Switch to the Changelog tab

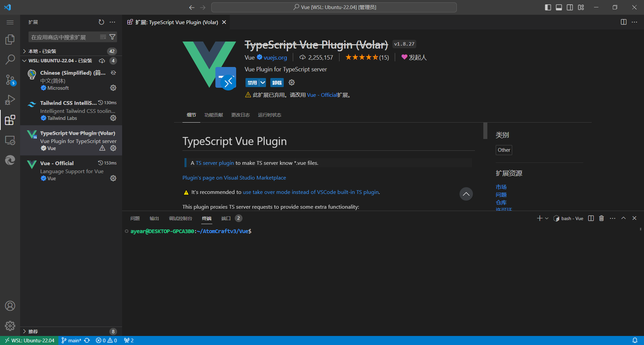click(240, 115)
